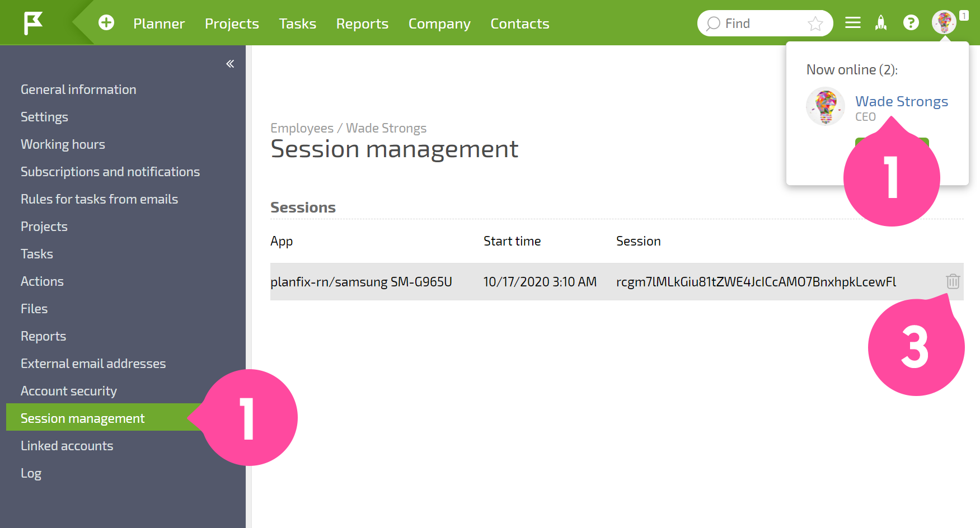Open Working hours section
This screenshot has height=528, width=980.
63,144
